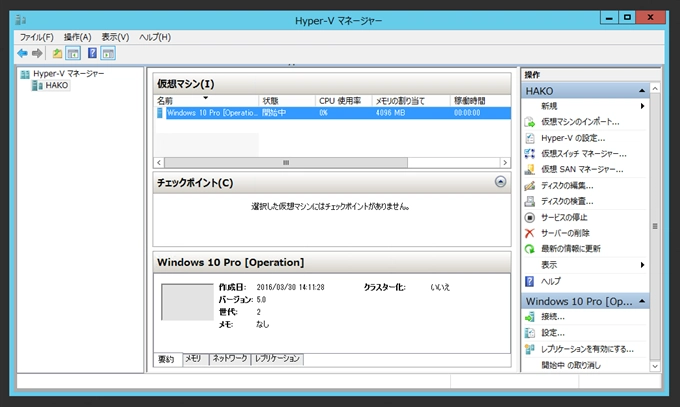Click the 設定 settings icon
This screenshot has height=407, width=680.
(x=530, y=333)
